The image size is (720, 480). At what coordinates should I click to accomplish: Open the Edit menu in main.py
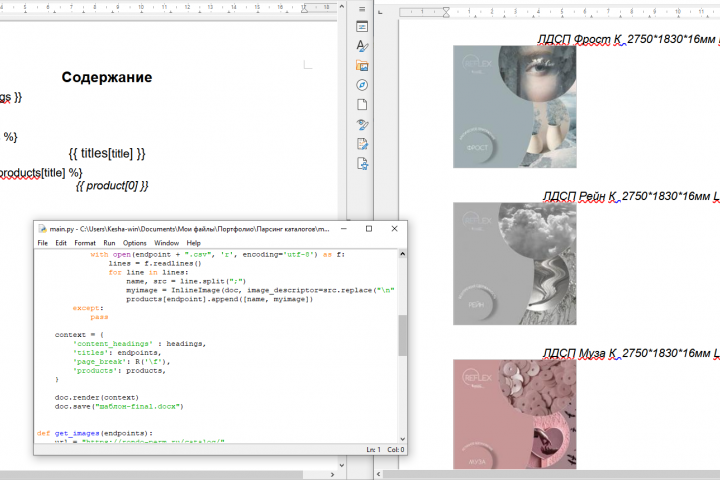click(x=61, y=243)
